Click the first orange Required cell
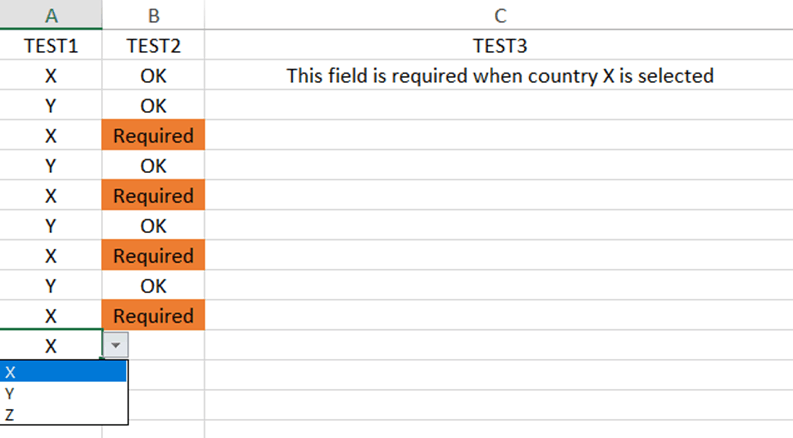This screenshot has height=438, width=793. tap(153, 135)
